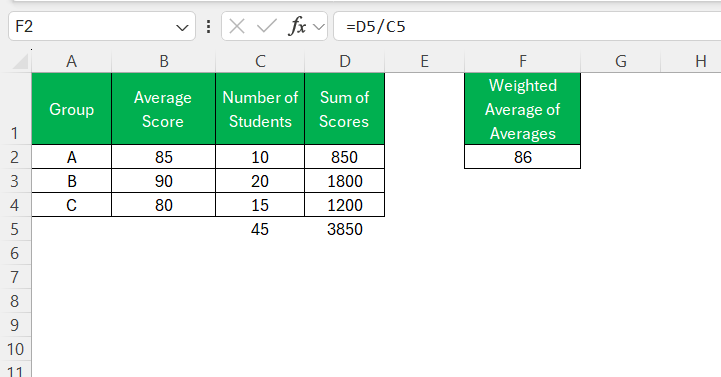Viewport: 721px width, 377px height.
Task: Select sum of scores cell 1200
Action: [x=344, y=205]
